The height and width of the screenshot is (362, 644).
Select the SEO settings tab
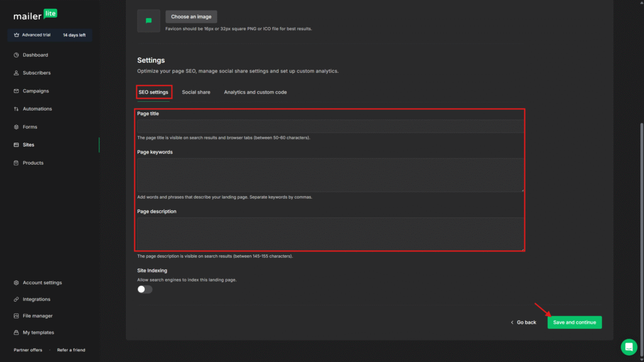(153, 92)
